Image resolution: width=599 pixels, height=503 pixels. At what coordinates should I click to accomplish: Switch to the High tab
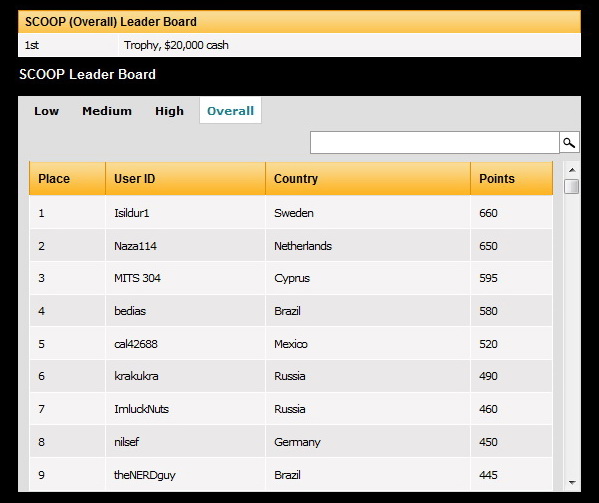pos(169,111)
